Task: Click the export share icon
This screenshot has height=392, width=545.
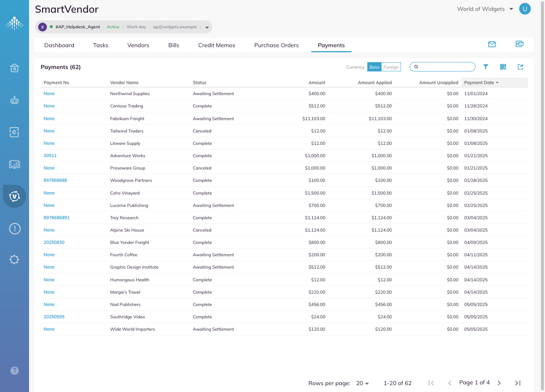Action: (521, 67)
